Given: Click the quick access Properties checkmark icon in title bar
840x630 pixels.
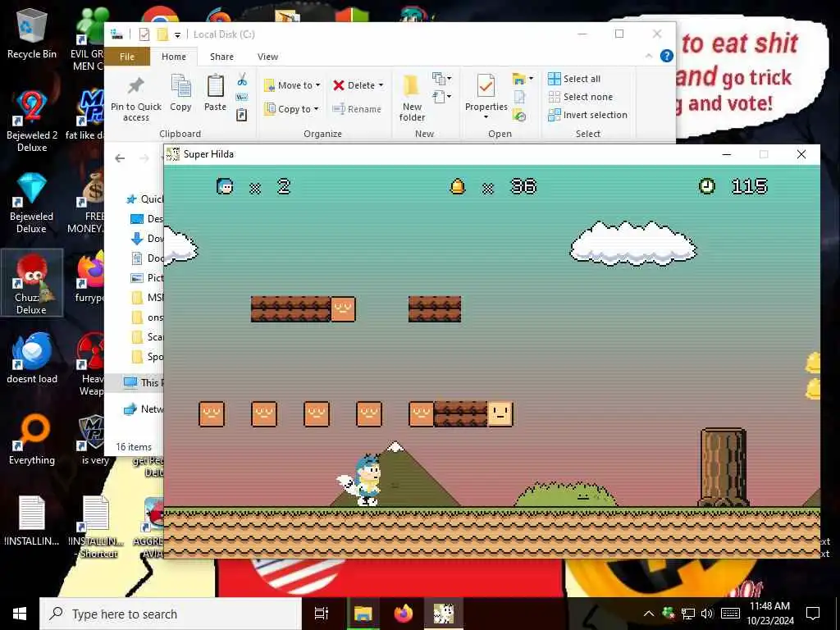Looking at the screenshot, I should coord(144,34).
